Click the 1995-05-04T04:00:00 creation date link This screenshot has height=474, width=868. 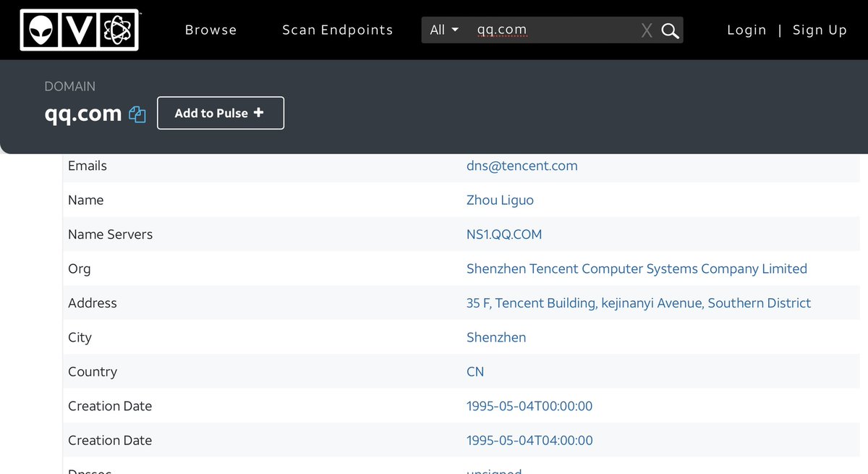pos(529,441)
